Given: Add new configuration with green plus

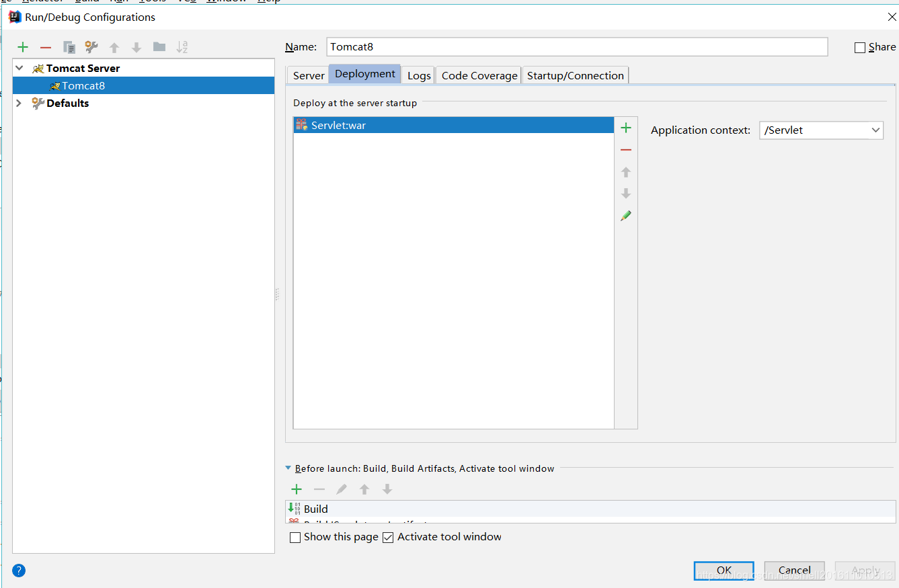Looking at the screenshot, I should pyautogui.click(x=23, y=47).
